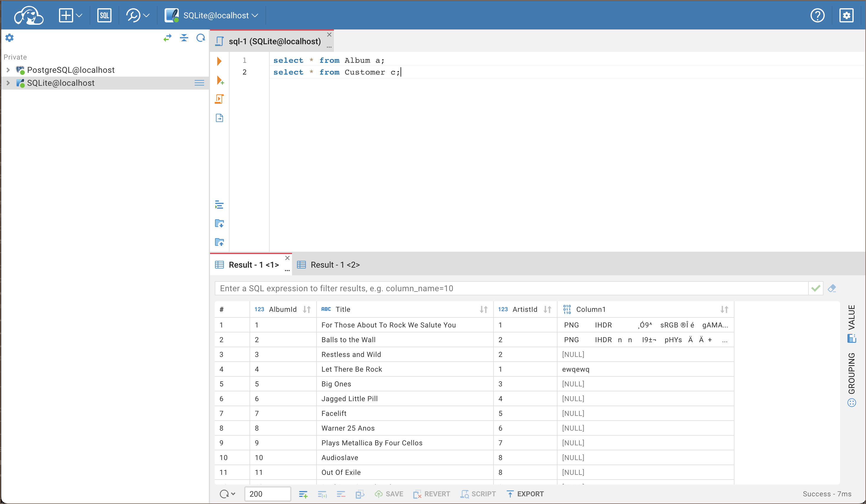The image size is (866, 504).
Task: Execute SQL script icon
Action: (x=219, y=99)
